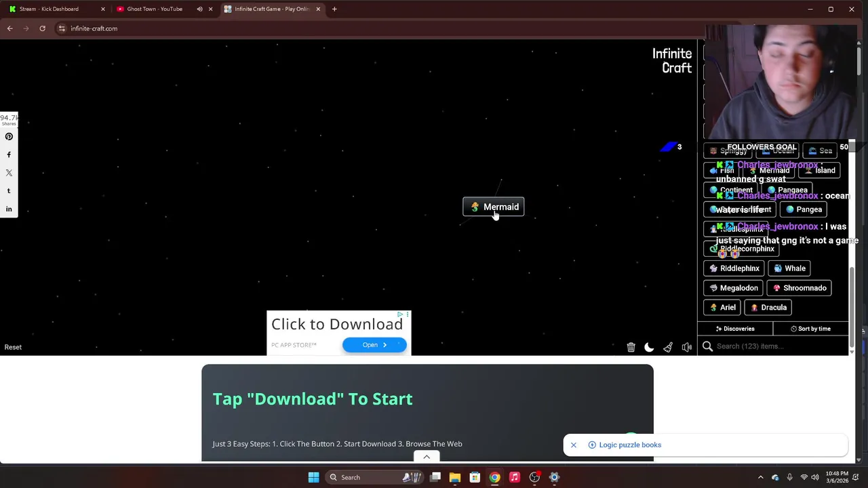Open the ad info AdChoices icon
868x488 pixels.
pos(401,314)
